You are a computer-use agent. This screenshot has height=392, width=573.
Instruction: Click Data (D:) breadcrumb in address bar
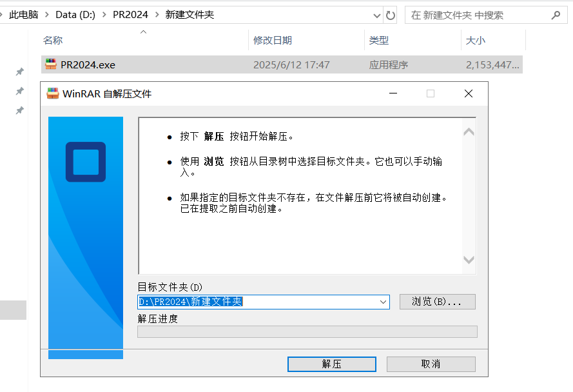[75, 15]
